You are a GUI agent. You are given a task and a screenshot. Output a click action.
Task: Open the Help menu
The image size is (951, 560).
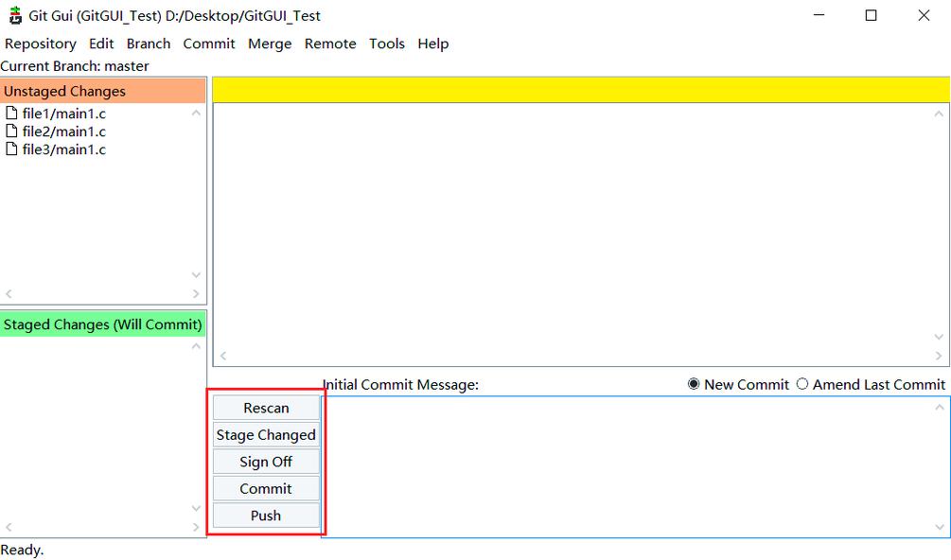click(x=433, y=44)
